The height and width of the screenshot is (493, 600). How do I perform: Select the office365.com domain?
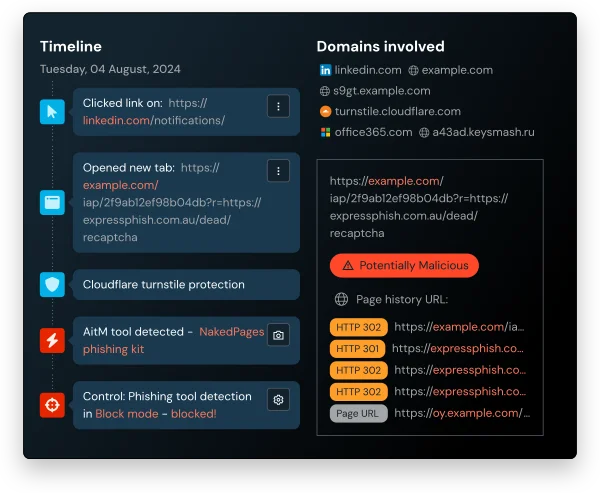coord(373,132)
